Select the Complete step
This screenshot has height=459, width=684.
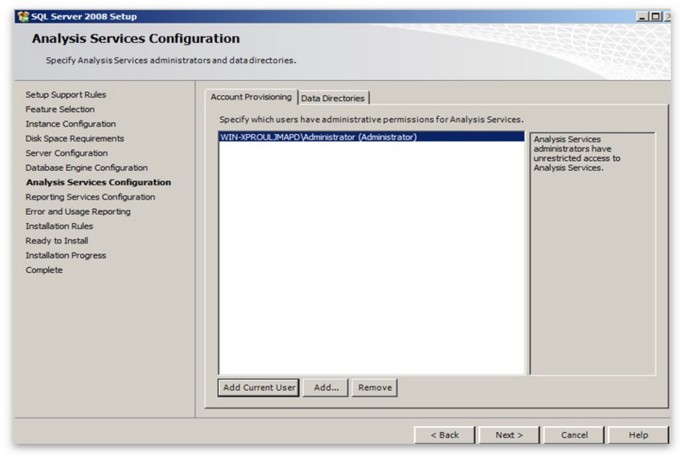coord(44,270)
